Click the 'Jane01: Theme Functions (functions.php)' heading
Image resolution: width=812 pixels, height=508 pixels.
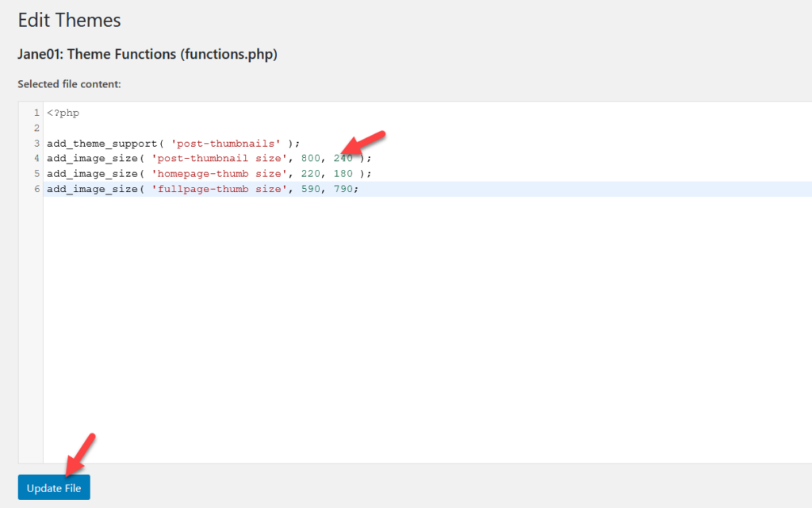click(147, 55)
